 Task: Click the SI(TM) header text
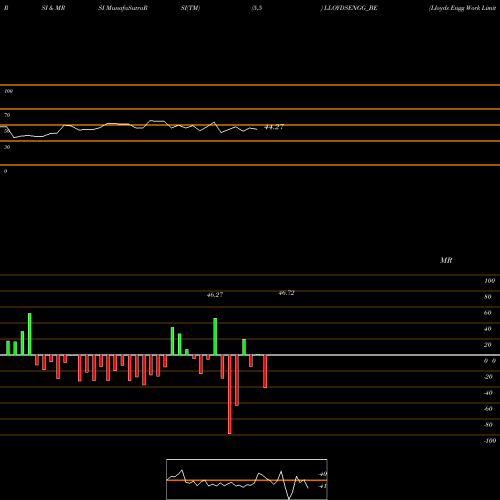[x=190, y=8]
